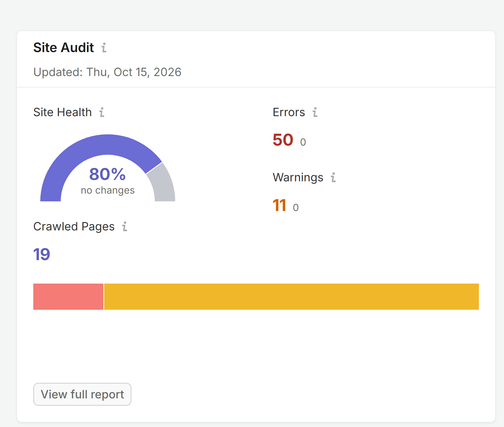Click the crawled pages count 19

click(x=41, y=254)
